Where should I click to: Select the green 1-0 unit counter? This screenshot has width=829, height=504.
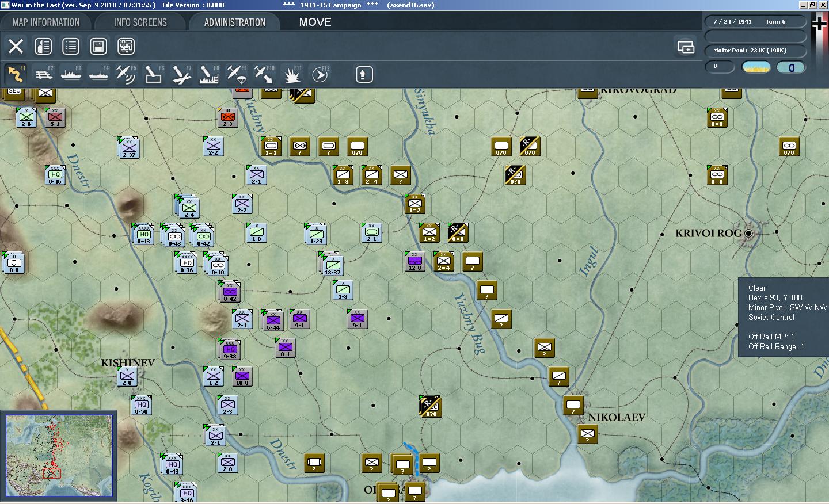pyautogui.click(x=256, y=232)
